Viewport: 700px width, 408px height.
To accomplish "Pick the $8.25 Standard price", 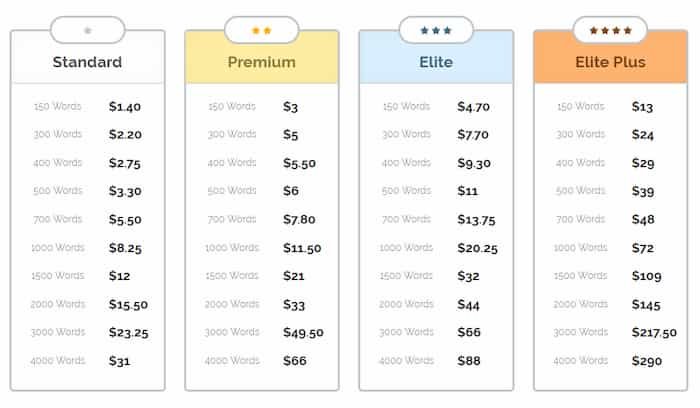I will click(x=125, y=248).
